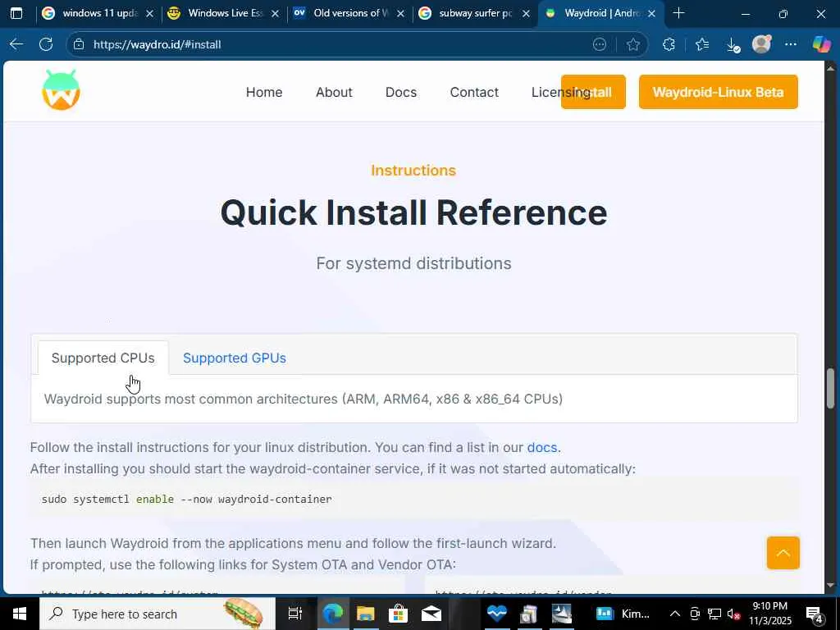Open About in site navigation
The height and width of the screenshot is (630, 840).
(x=334, y=92)
